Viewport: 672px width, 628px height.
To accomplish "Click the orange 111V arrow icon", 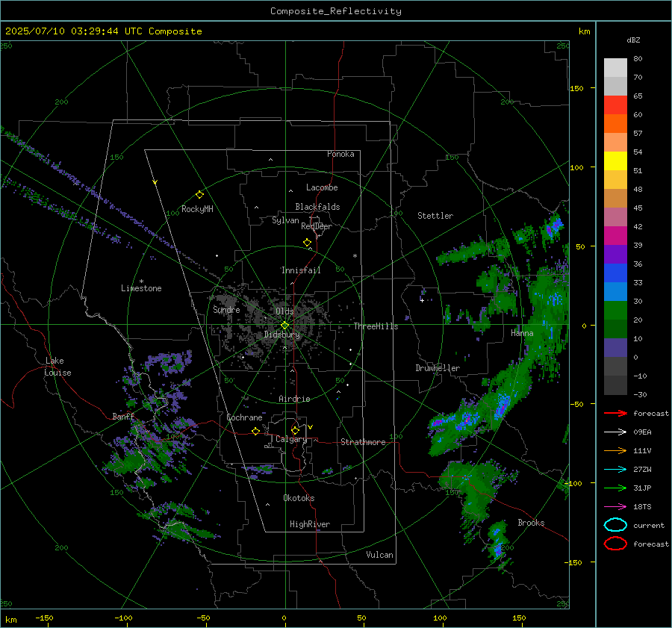I will [x=615, y=450].
